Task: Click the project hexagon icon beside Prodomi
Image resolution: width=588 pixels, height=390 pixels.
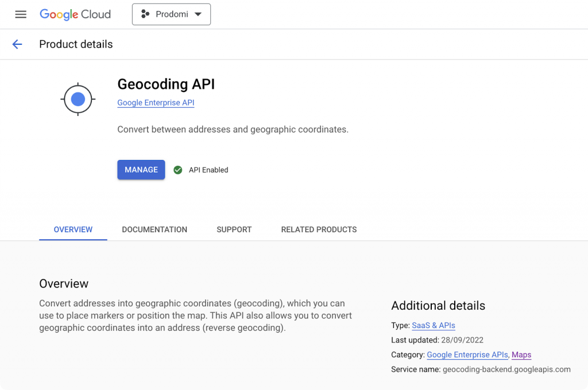Action: [x=145, y=14]
